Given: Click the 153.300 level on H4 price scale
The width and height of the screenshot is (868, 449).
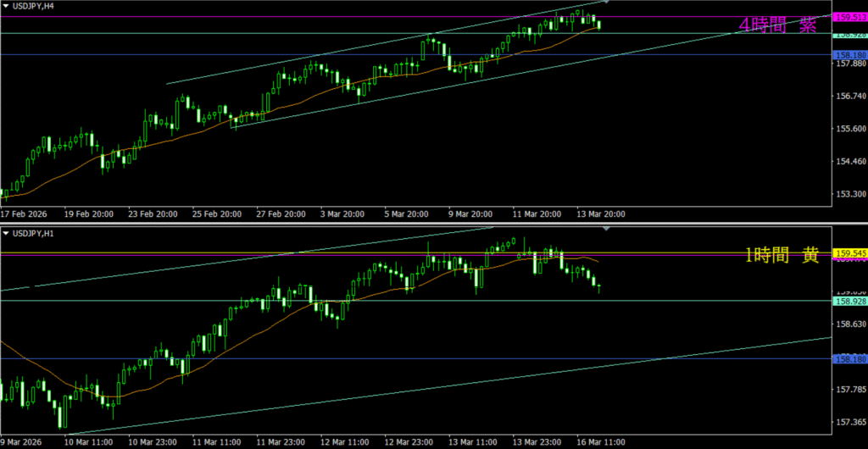Looking at the screenshot, I should (x=850, y=194).
